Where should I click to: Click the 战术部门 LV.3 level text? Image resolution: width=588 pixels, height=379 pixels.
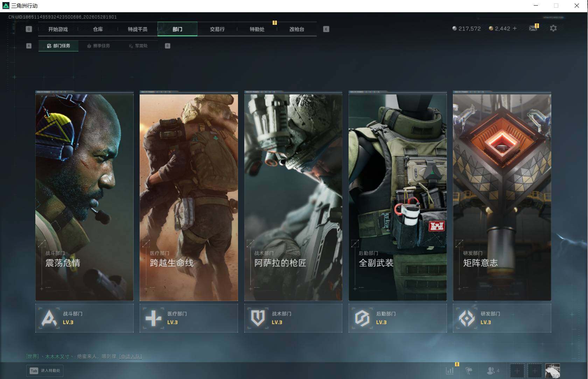pos(277,322)
